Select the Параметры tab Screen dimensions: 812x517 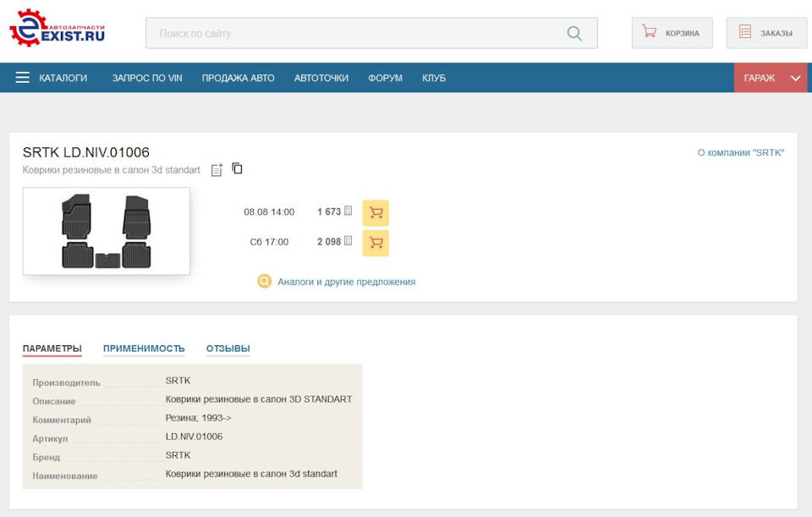tap(52, 349)
